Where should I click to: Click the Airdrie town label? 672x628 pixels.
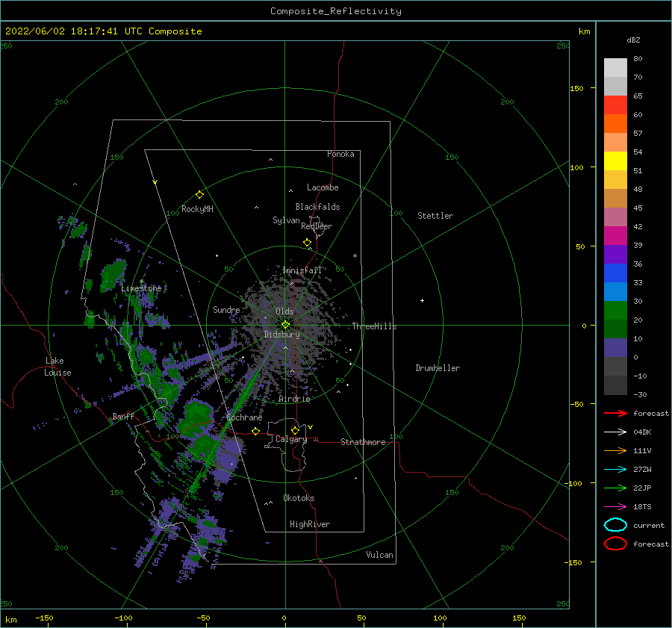(x=294, y=399)
